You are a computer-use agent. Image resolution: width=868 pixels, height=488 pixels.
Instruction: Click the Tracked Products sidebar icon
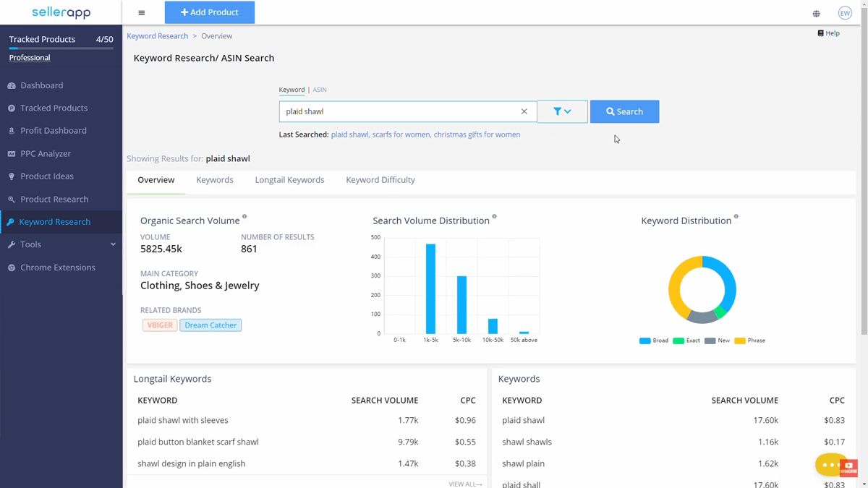[12, 108]
